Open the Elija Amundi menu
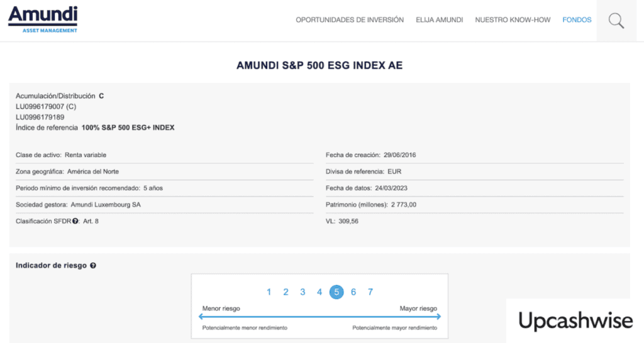This screenshot has width=644, height=343. tap(439, 19)
